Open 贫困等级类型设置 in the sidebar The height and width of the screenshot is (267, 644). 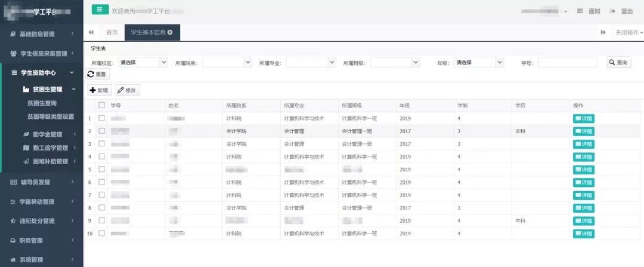51,117
